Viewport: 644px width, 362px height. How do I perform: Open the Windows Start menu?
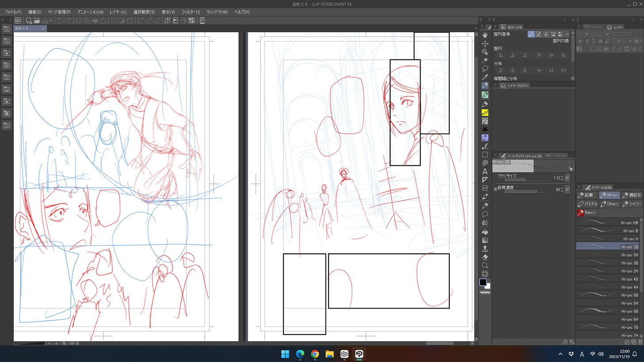coord(285,354)
